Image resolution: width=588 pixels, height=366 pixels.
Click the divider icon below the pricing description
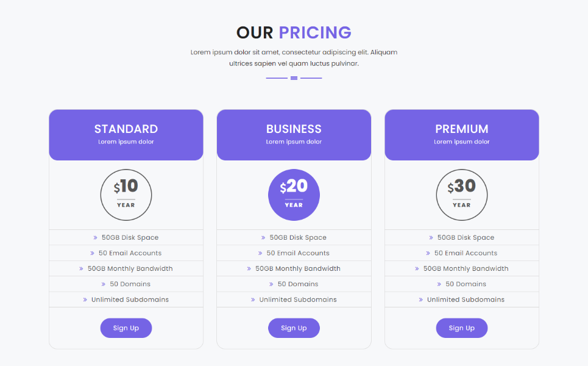tap(294, 78)
